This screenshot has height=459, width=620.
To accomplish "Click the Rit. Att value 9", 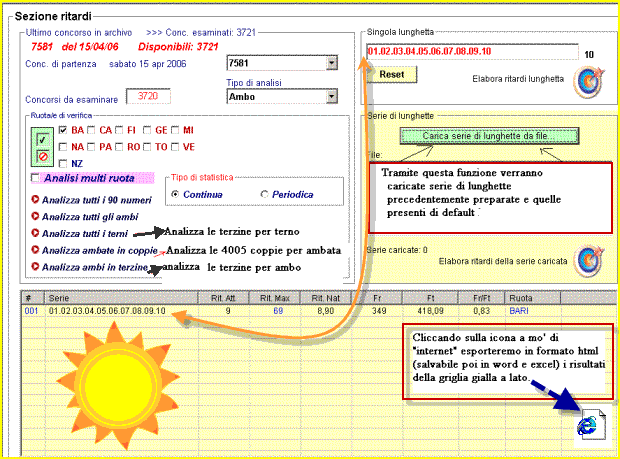I will click(228, 311).
